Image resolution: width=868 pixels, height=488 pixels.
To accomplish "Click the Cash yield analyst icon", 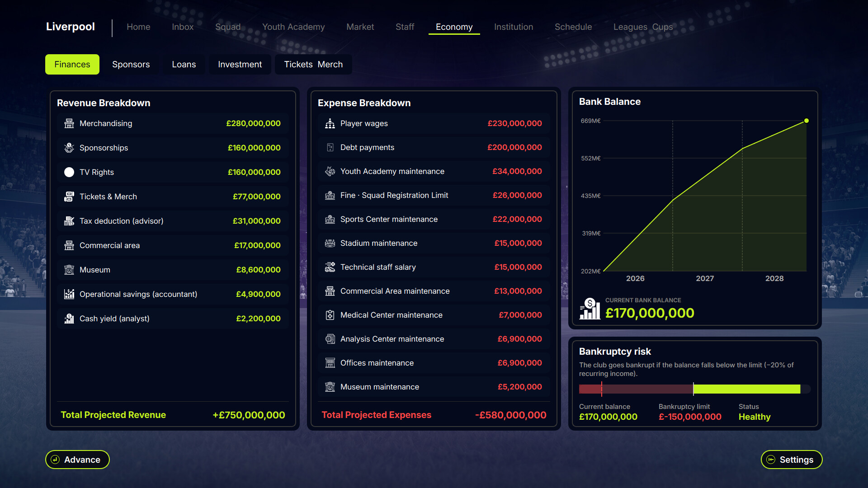I will click(x=69, y=319).
